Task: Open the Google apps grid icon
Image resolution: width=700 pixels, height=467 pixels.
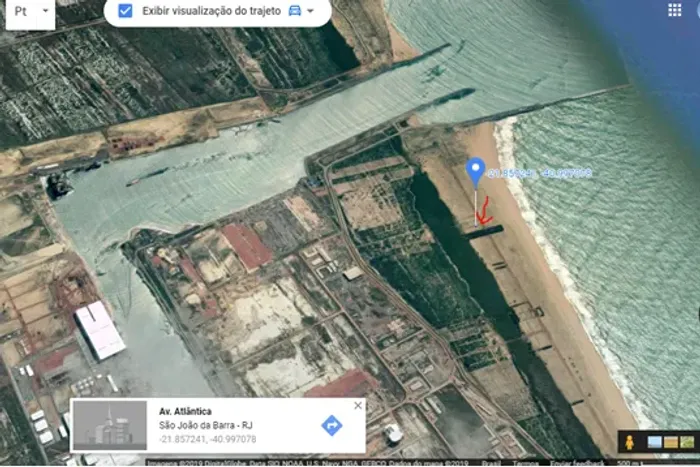Action: pyautogui.click(x=675, y=10)
